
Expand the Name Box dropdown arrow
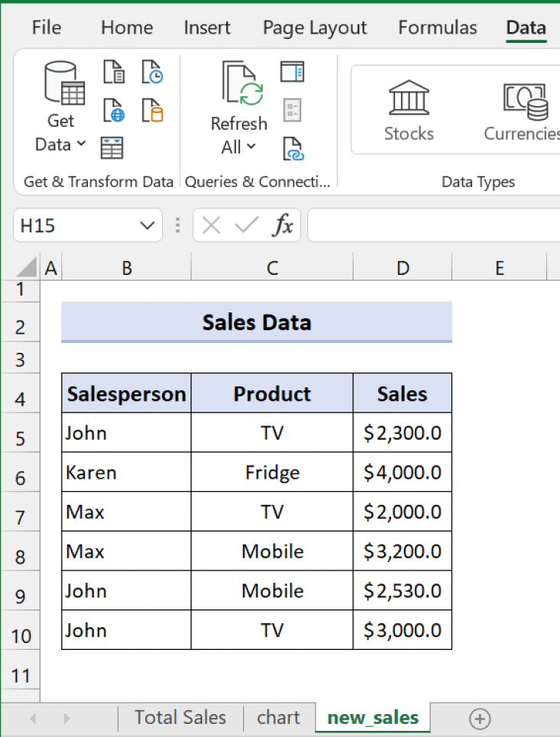pyautogui.click(x=146, y=226)
